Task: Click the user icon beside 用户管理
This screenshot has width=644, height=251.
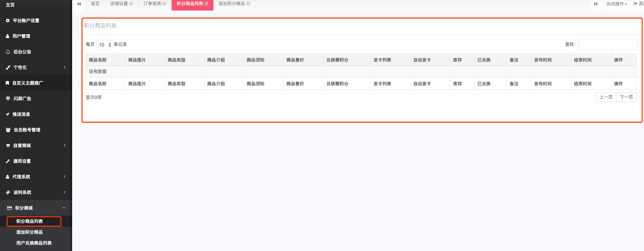Action: click(7, 36)
